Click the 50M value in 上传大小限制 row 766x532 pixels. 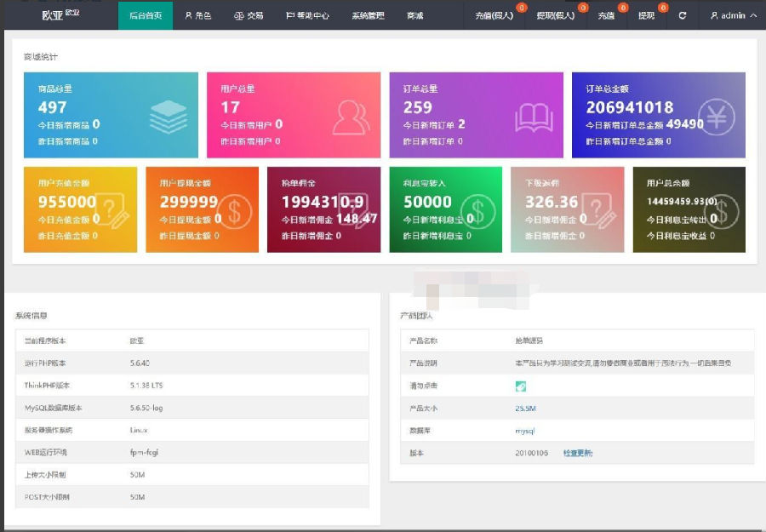pyautogui.click(x=137, y=475)
